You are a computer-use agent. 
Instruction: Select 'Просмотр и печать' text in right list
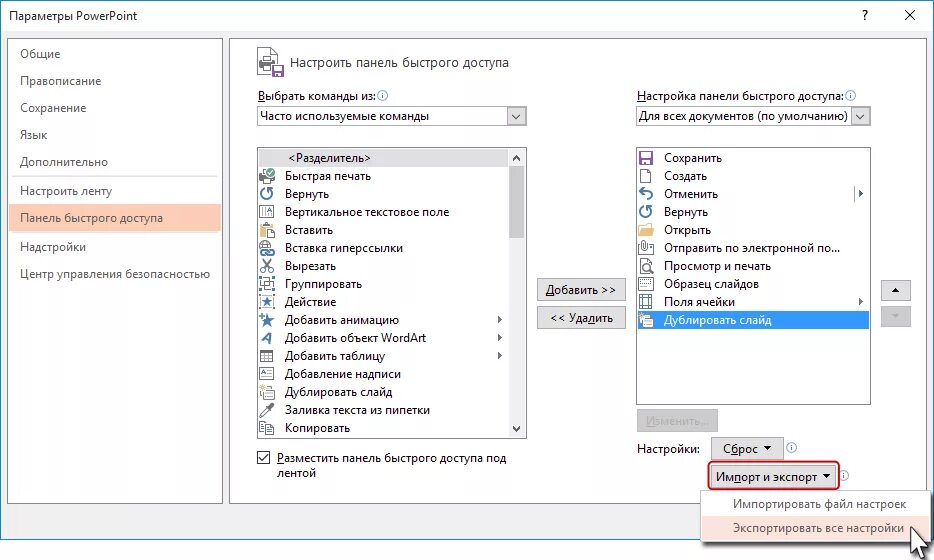717,266
